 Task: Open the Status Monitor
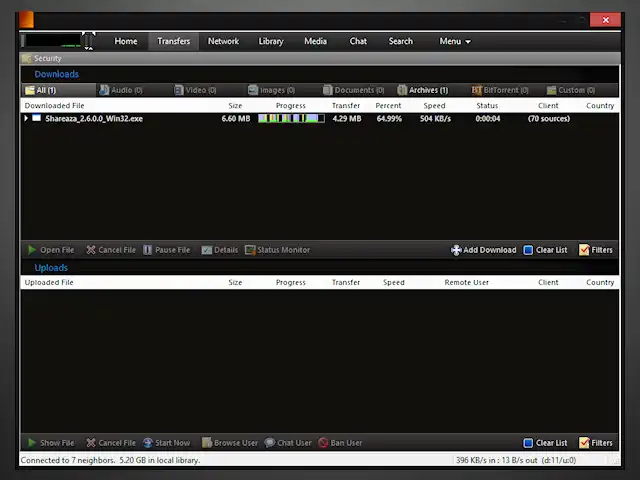pos(278,250)
